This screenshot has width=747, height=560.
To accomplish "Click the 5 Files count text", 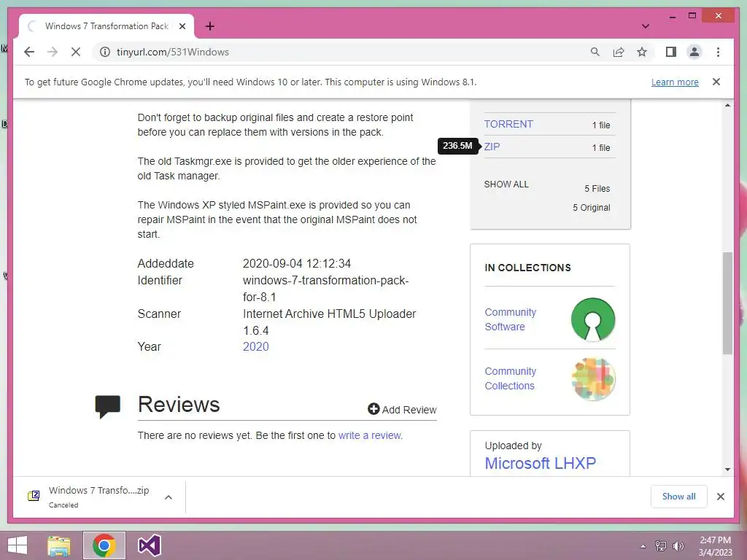I will (597, 189).
